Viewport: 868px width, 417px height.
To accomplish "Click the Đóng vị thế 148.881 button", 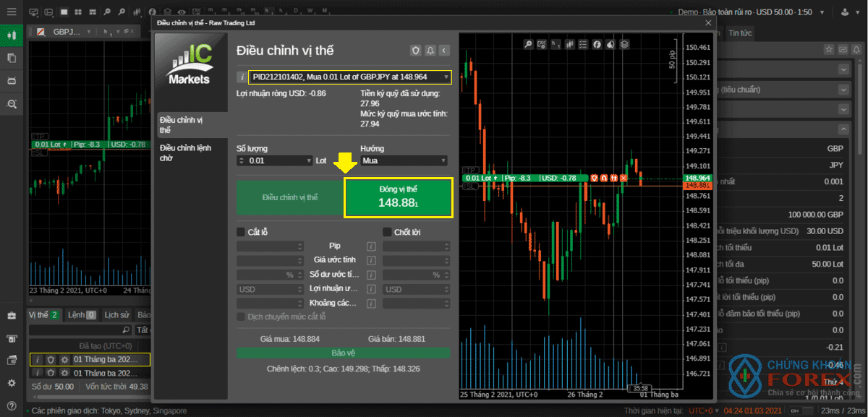I will tap(399, 197).
